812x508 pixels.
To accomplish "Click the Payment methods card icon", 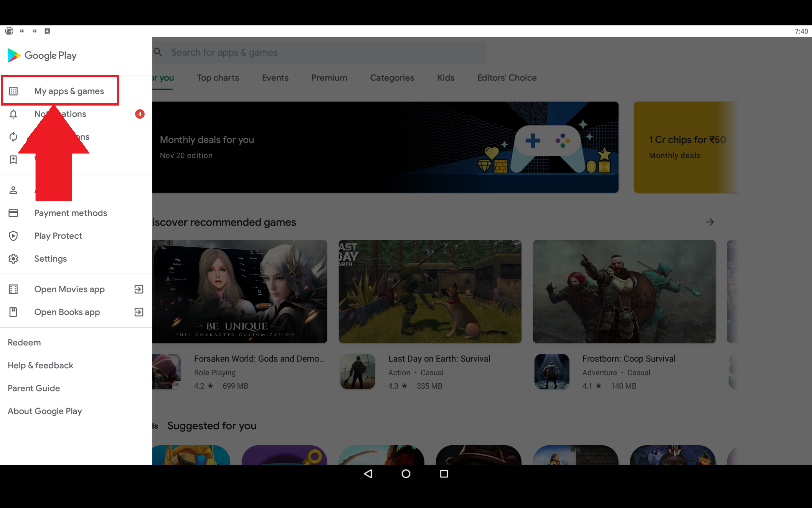I will [x=13, y=213].
